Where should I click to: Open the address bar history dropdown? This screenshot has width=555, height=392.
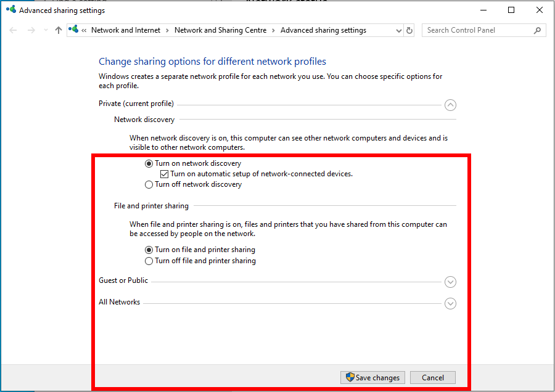(x=398, y=30)
